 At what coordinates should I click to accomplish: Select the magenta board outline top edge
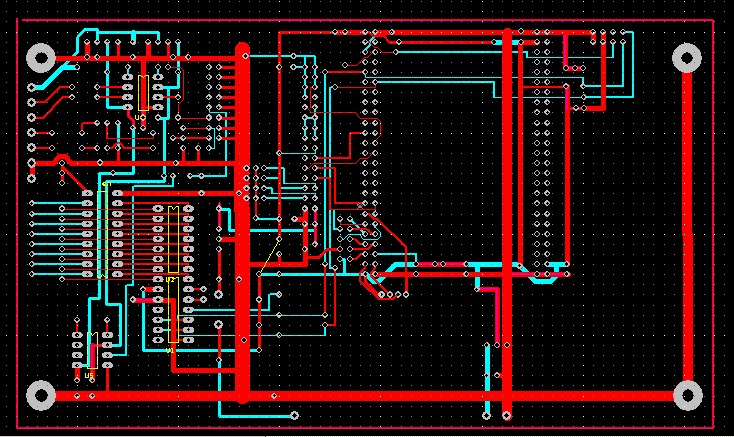click(367, 20)
